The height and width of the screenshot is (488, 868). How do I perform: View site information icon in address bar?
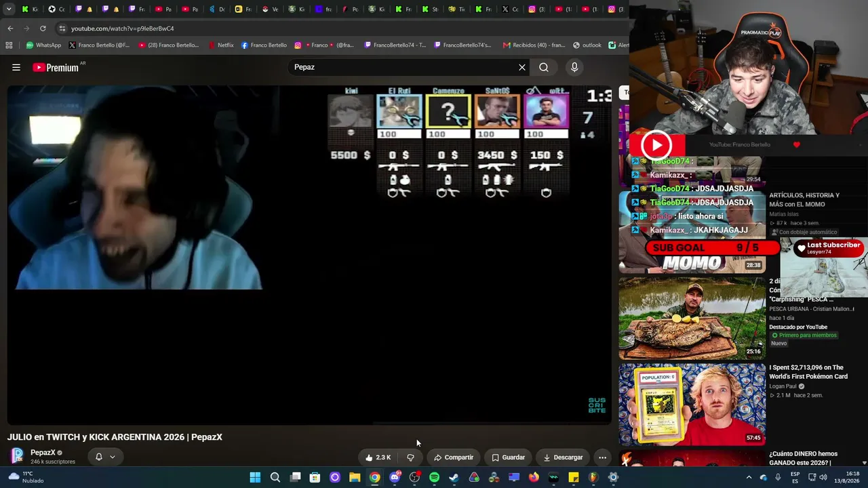62,28
